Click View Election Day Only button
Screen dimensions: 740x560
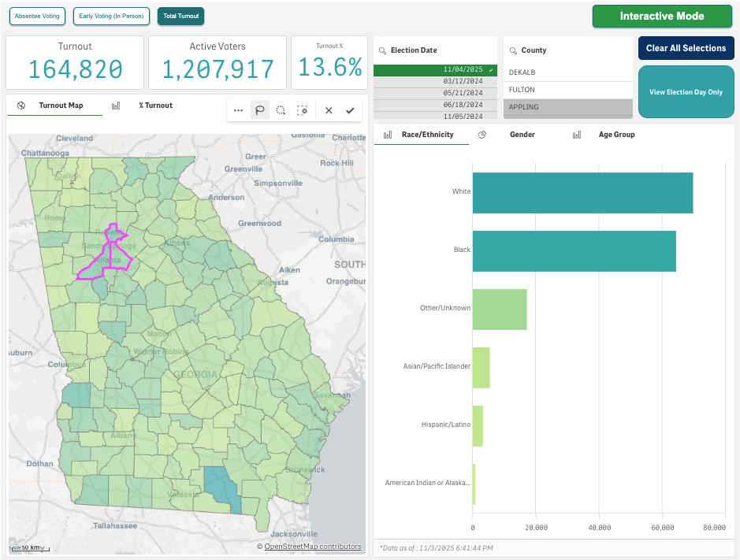pyautogui.click(x=686, y=92)
